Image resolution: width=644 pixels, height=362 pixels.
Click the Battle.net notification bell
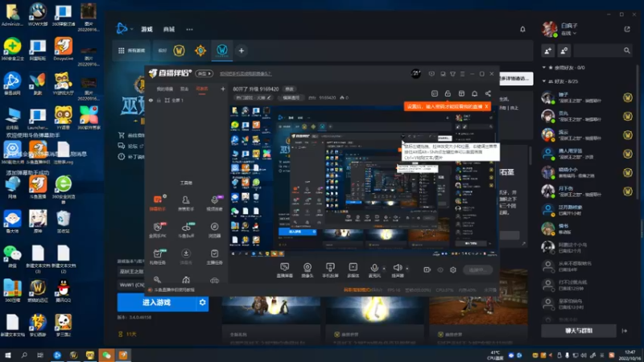click(522, 29)
